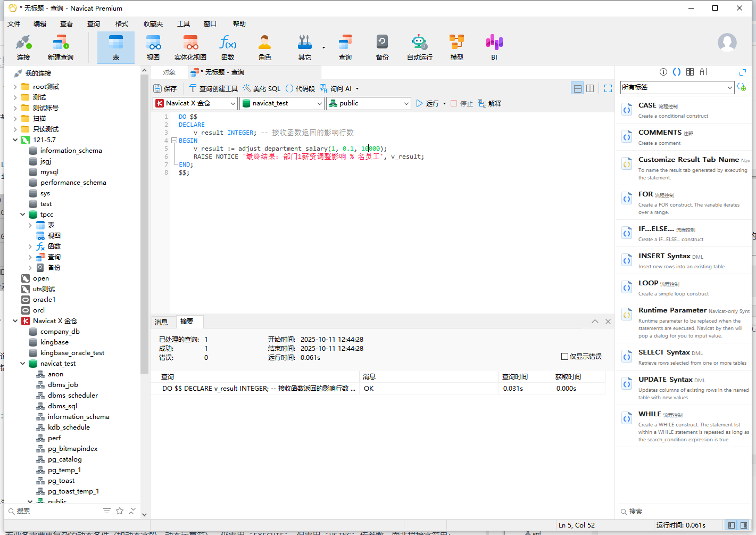This screenshot has height=535, width=756.
Task: Select the oracle1 connection
Action: [44, 300]
